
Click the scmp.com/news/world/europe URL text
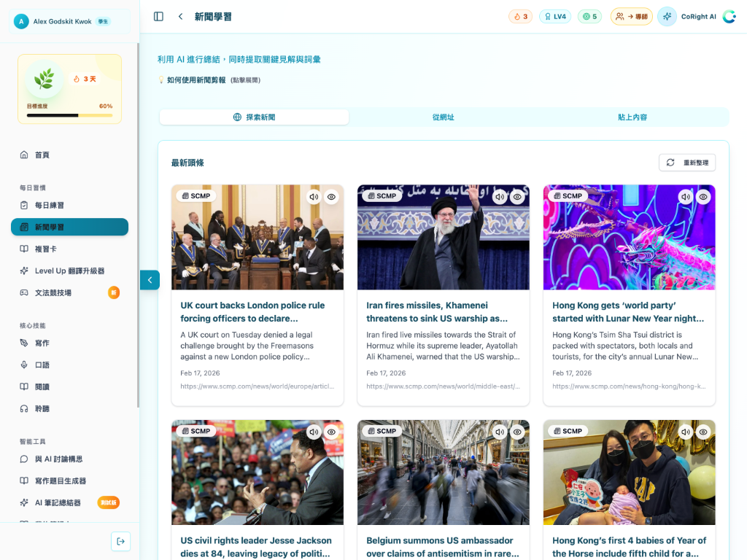point(258,386)
